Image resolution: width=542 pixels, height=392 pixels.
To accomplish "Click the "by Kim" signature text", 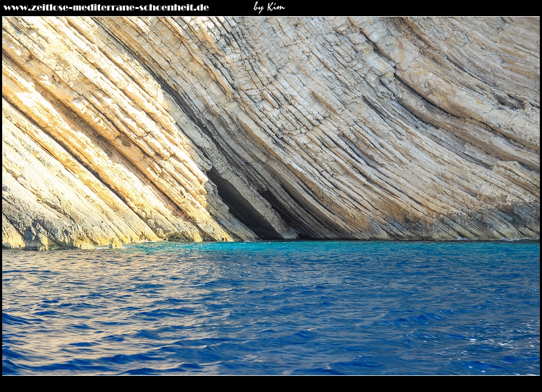I will (x=269, y=8).
